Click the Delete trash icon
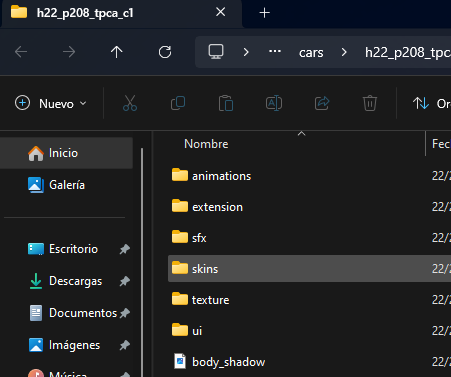Viewport: 451px width, 377px height. click(x=370, y=103)
